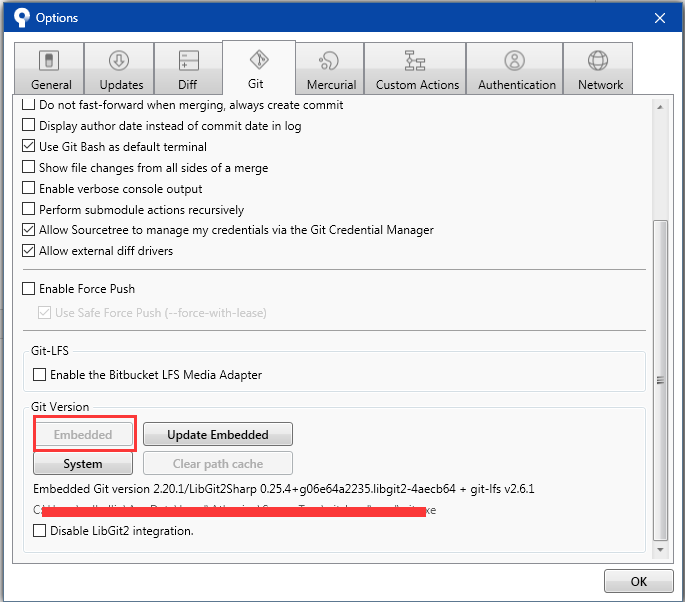Enable the Bitbucket LFS Media Adapter

(39, 374)
